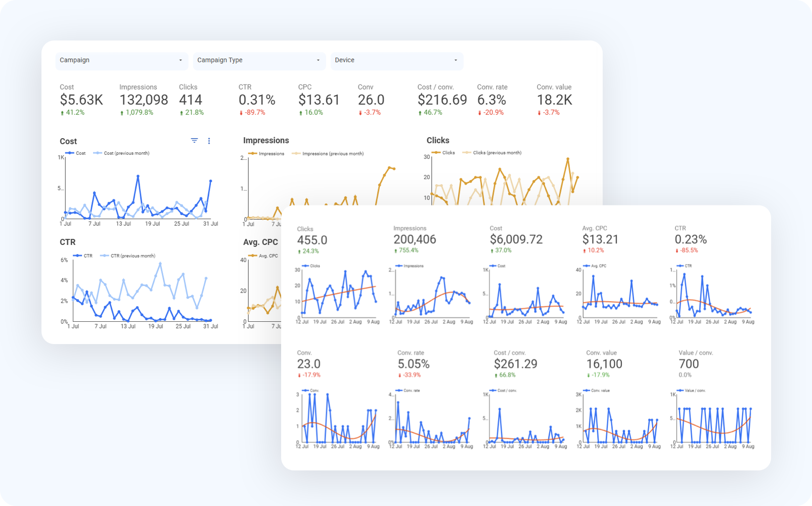Image resolution: width=812 pixels, height=506 pixels.
Task: Open the filter icon on the Cost chart
Action: pos(194,141)
